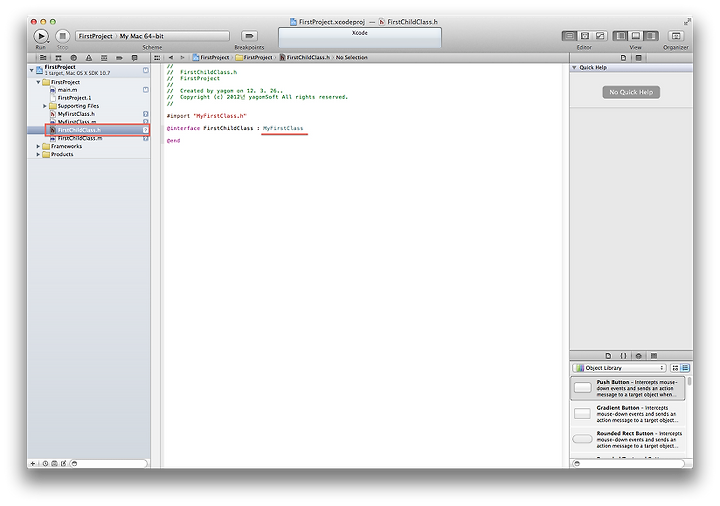Image resolution: width=720 pixels, height=506 pixels.
Task: Switch to the Version editor
Action: (600, 36)
